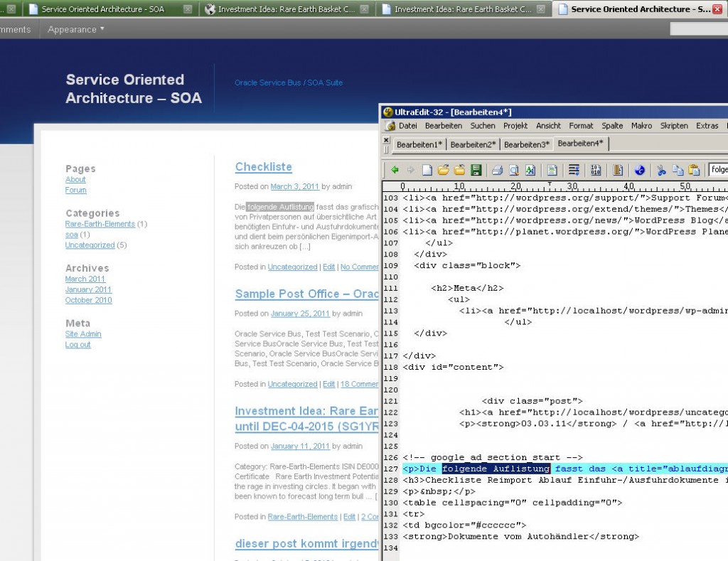
Task: Switch to Bearbeiten1* file tab
Action: [x=419, y=144]
